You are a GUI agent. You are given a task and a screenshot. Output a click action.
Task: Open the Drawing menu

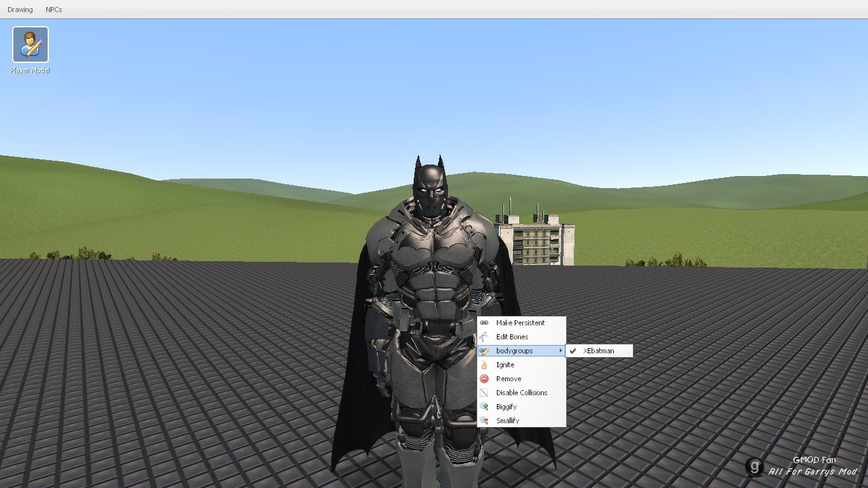(x=20, y=10)
